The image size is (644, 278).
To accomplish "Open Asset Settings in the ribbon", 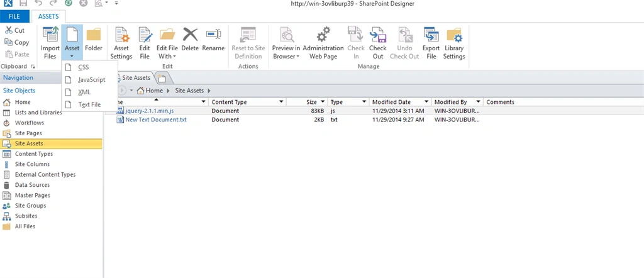I will point(121,43).
